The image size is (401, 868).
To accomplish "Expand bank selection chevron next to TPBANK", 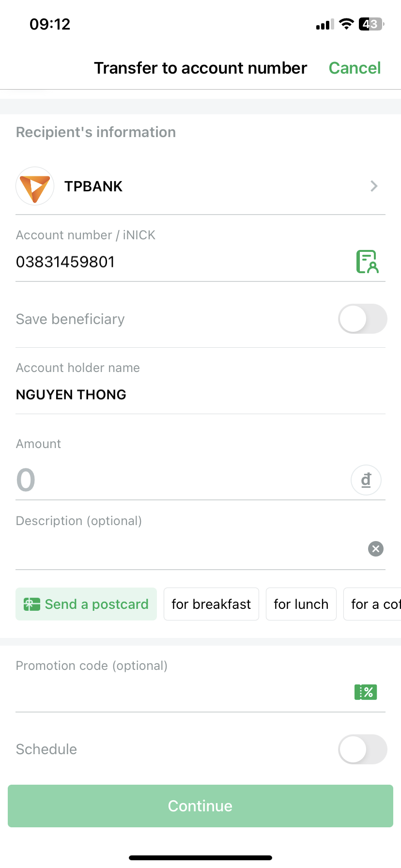I will [x=374, y=186].
